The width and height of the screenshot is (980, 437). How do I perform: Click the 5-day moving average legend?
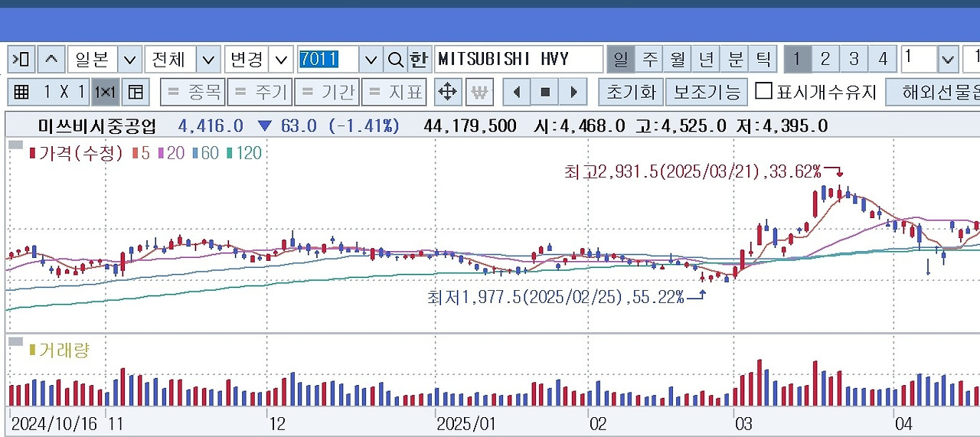pos(141,153)
